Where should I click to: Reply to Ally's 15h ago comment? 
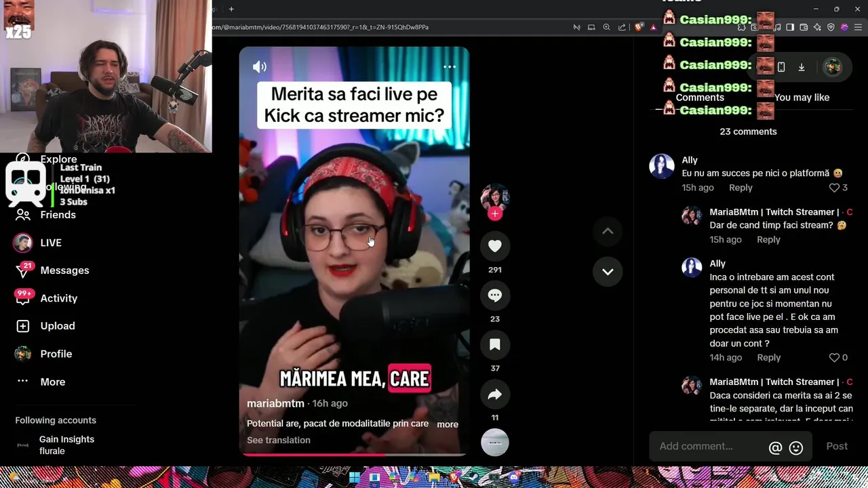[x=741, y=188]
